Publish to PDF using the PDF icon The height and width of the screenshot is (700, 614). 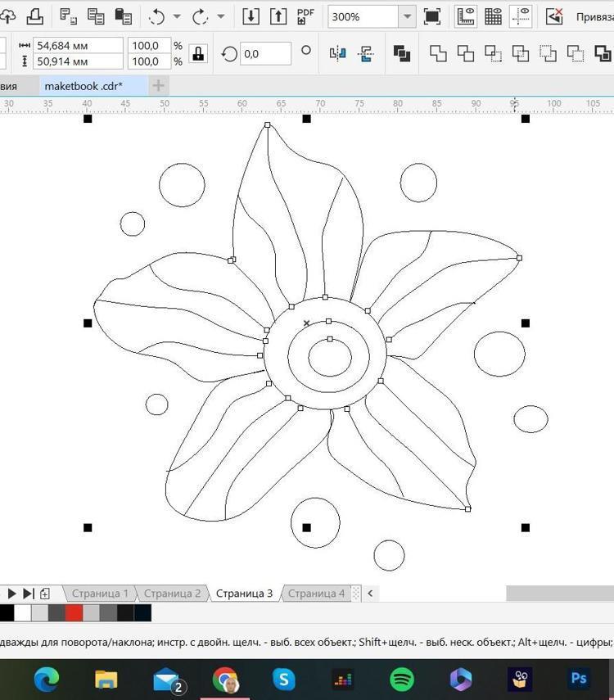point(305,16)
